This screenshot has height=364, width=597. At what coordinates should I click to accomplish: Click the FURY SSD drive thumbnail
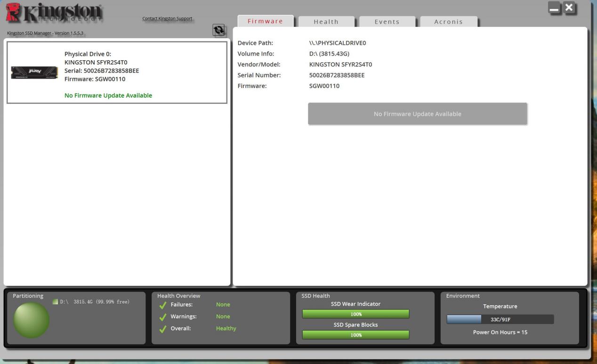pos(34,72)
